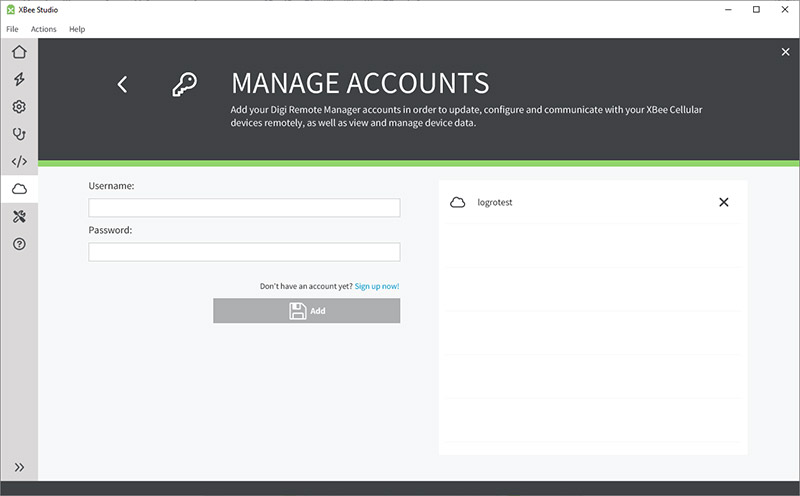Close the Manage Accounts panel
The height and width of the screenshot is (496, 800).
click(785, 52)
